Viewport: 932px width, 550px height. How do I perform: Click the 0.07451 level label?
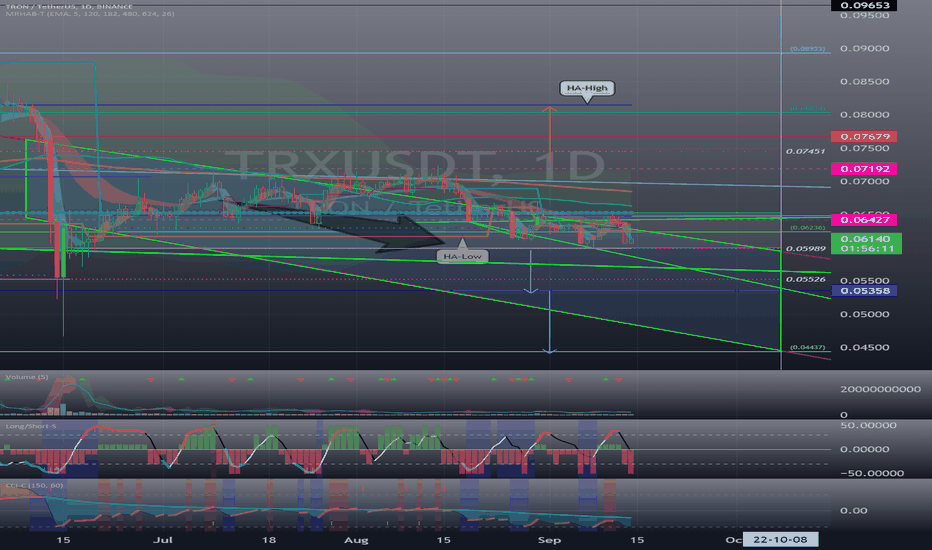[805, 152]
